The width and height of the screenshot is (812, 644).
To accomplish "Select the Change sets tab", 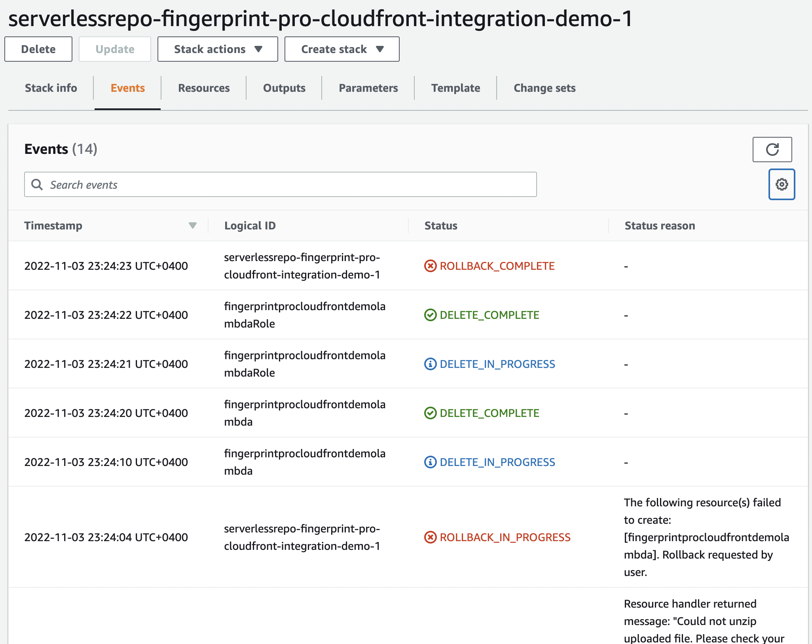I will click(544, 88).
